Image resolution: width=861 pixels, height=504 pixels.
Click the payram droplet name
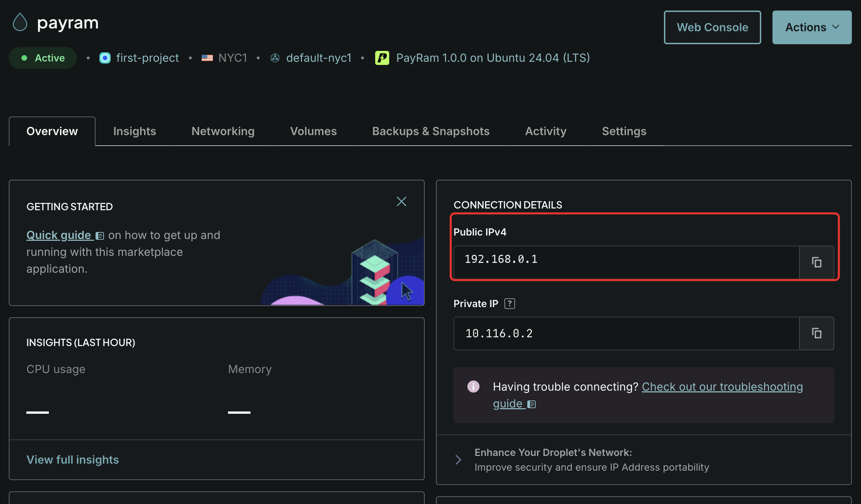[68, 23]
